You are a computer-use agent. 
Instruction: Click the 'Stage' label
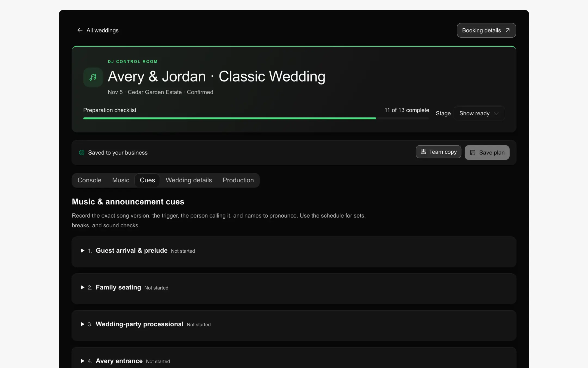click(x=443, y=113)
